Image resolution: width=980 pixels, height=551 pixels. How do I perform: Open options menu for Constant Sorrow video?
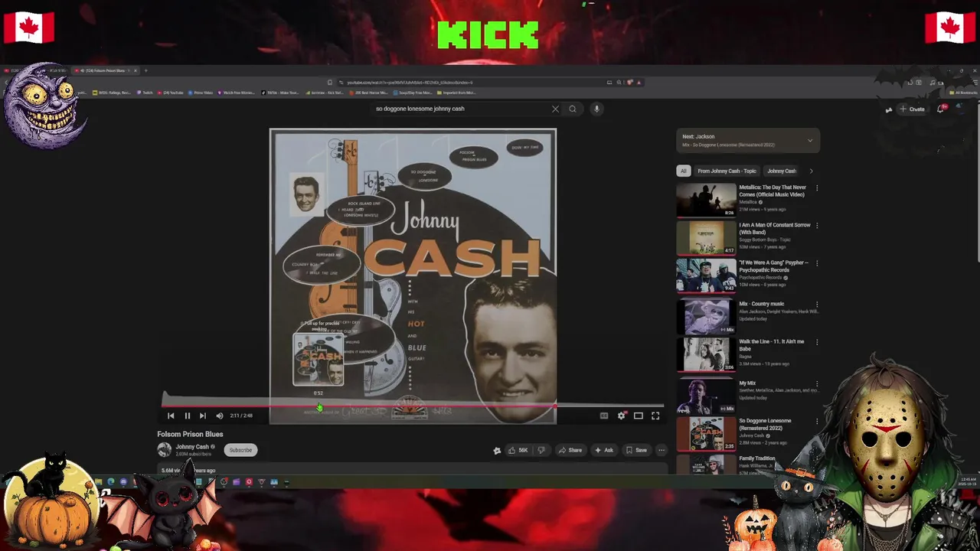click(817, 226)
